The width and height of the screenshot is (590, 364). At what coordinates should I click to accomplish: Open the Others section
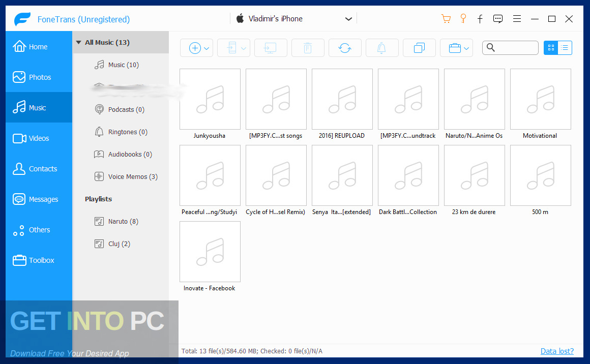[x=39, y=229]
